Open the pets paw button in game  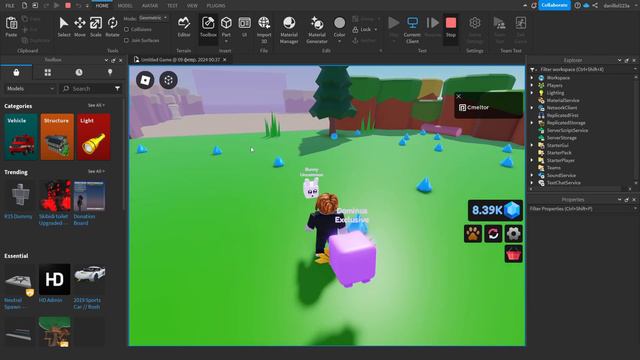[x=473, y=234]
